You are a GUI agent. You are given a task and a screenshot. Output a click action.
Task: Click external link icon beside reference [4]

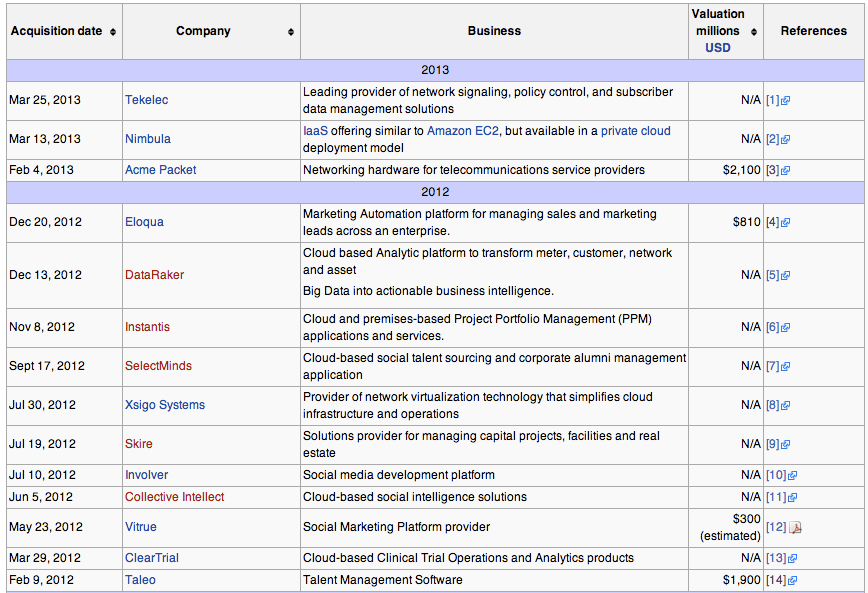coord(786,223)
